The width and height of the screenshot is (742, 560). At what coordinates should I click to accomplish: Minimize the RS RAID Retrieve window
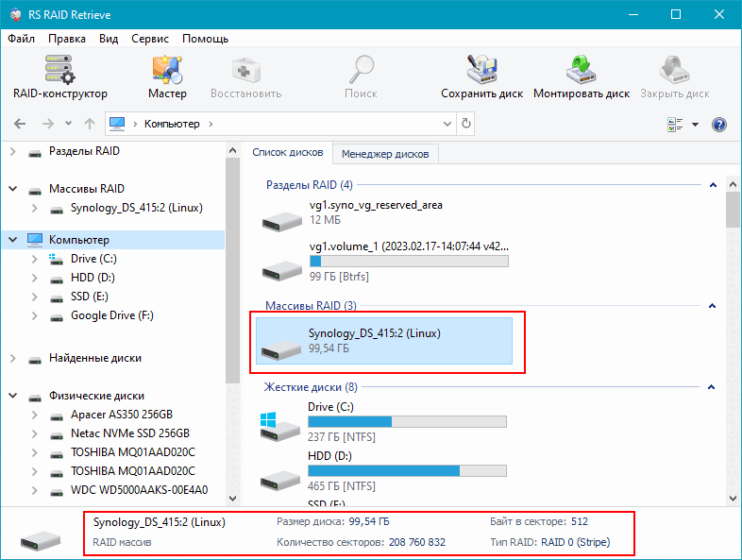[x=633, y=15]
